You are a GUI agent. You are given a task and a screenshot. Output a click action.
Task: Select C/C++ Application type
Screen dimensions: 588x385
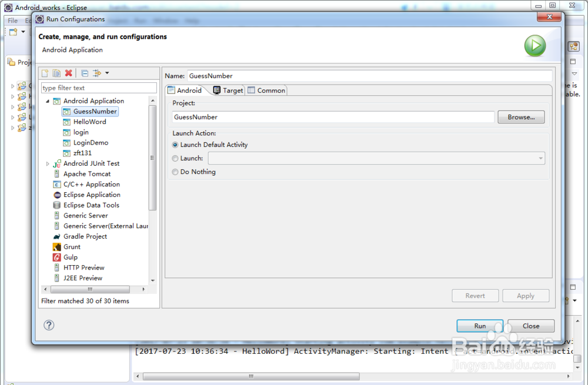point(86,185)
